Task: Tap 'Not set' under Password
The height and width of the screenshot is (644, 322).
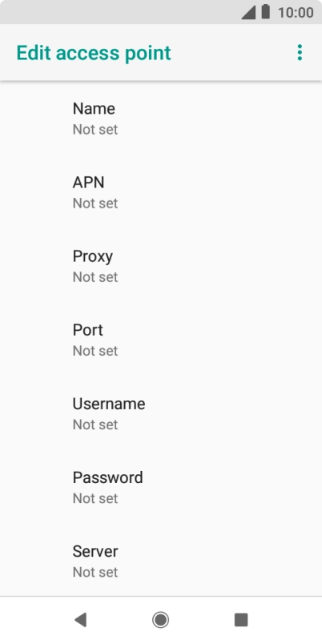Action: 95,498
